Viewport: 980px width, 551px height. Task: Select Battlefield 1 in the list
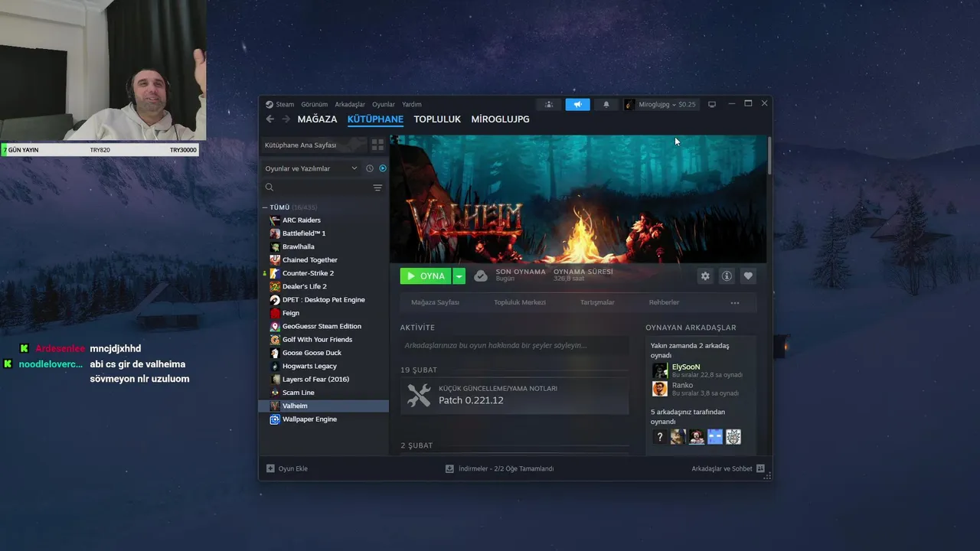pyautogui.click(x=304, y=233)
